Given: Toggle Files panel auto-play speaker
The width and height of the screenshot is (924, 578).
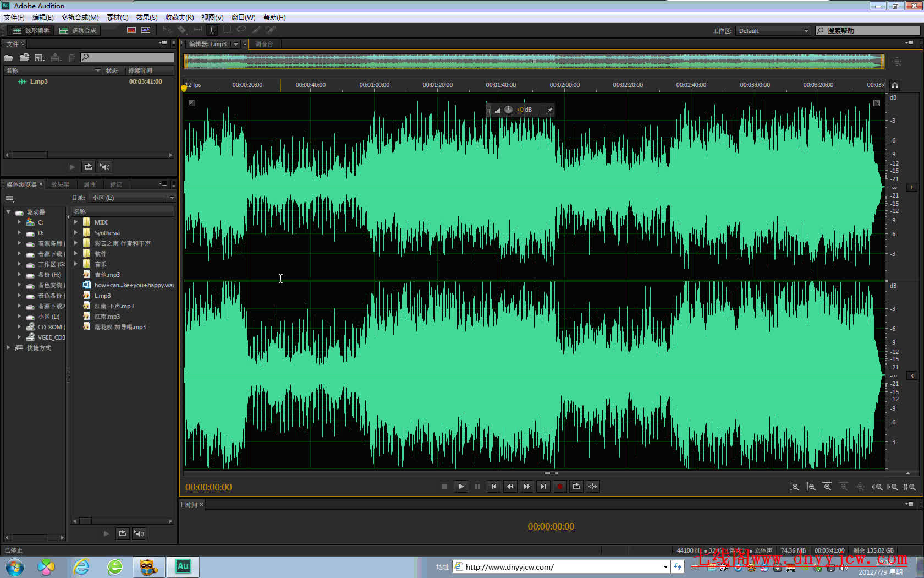Looking at the screenshot, I should (x=105, y=167).
